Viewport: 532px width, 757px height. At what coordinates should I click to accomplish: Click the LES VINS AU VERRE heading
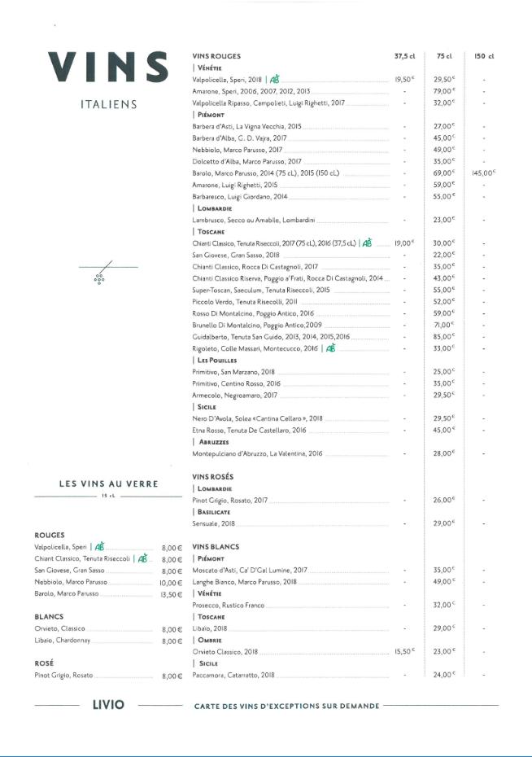[x=108, y=484]
